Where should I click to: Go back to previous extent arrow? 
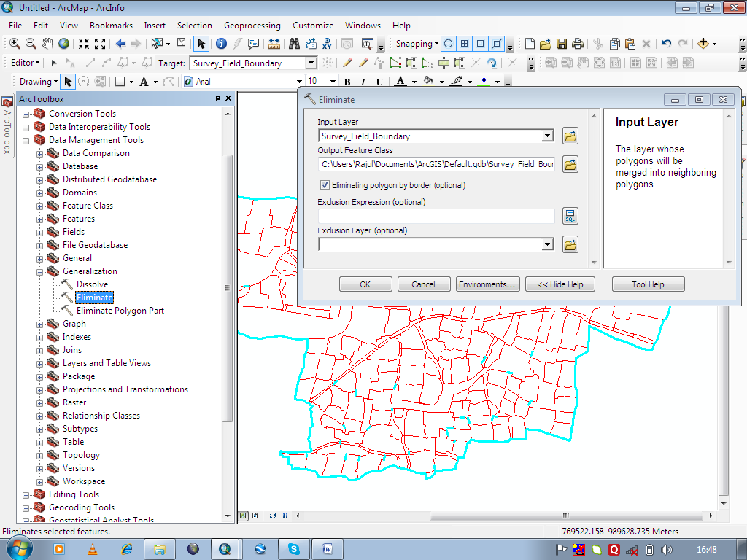pyautogui.click(x=120, y=43)
